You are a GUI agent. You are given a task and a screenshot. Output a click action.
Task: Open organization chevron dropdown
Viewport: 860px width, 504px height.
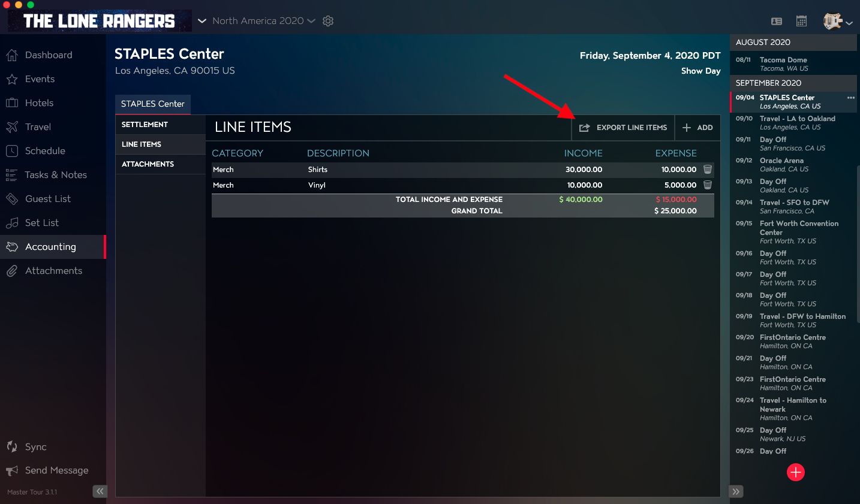click(x=202, y=21)
